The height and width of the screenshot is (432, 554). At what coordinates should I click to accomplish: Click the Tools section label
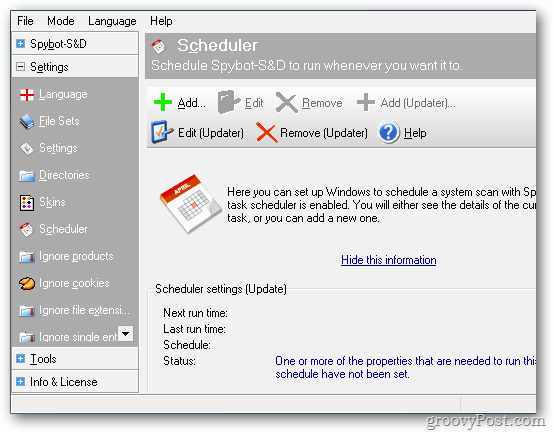43,359
